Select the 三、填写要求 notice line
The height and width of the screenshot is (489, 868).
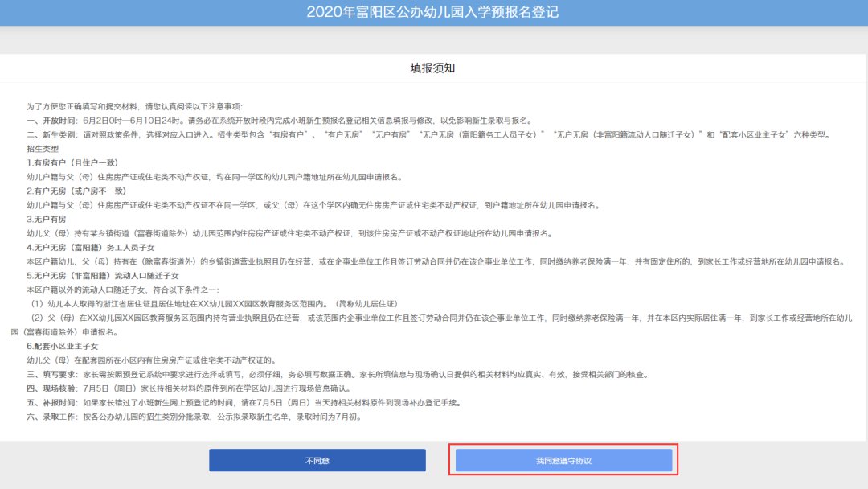coord(321,374)
